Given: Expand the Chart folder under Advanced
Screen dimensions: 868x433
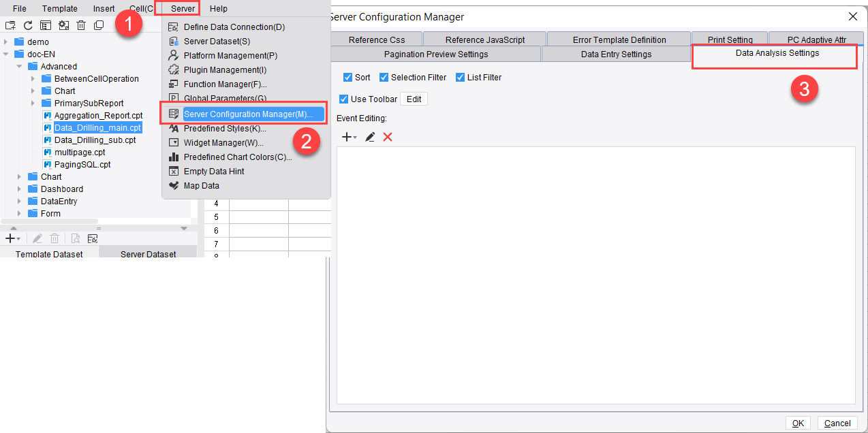Looking at the screenshot, I should point(33,91).
